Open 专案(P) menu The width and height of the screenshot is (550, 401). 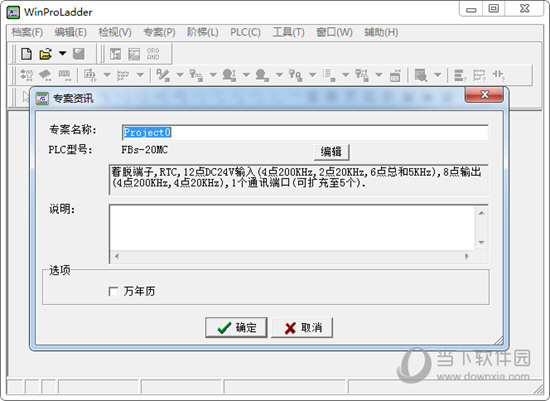point(159,32)
